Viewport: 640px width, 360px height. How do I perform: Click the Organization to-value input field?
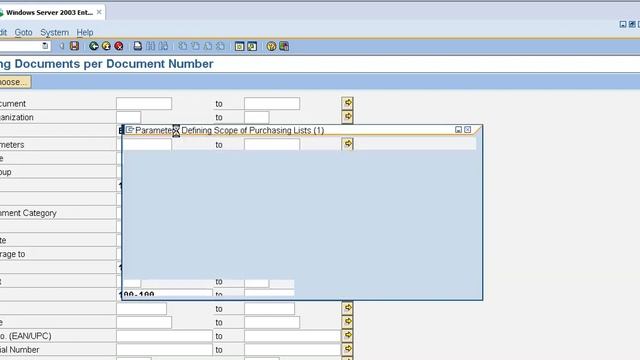(256, 117)
